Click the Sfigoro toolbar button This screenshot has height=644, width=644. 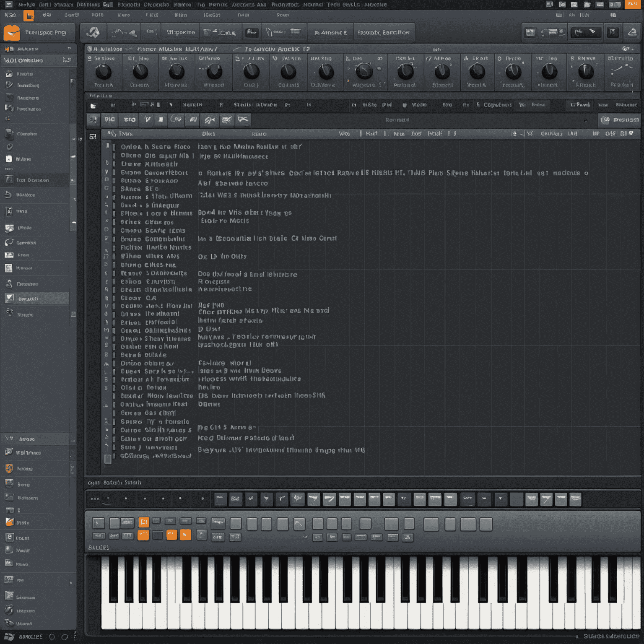coord(181,32)
